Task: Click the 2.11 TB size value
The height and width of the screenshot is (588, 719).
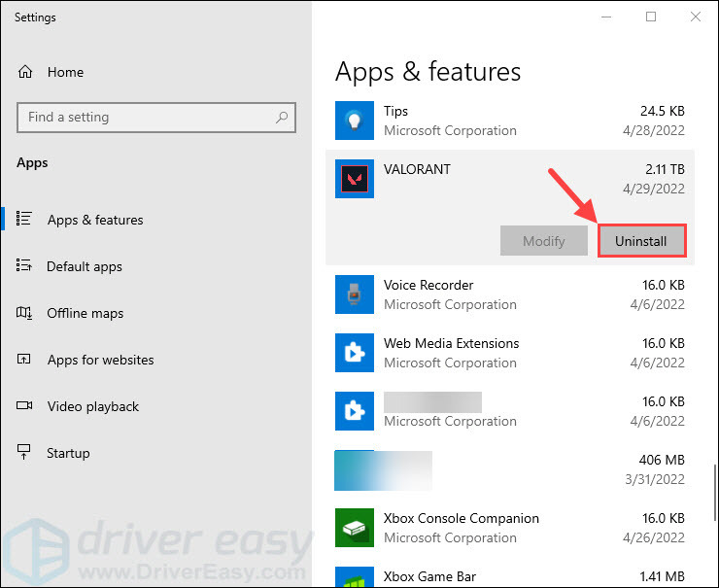Action: [665, 169]
